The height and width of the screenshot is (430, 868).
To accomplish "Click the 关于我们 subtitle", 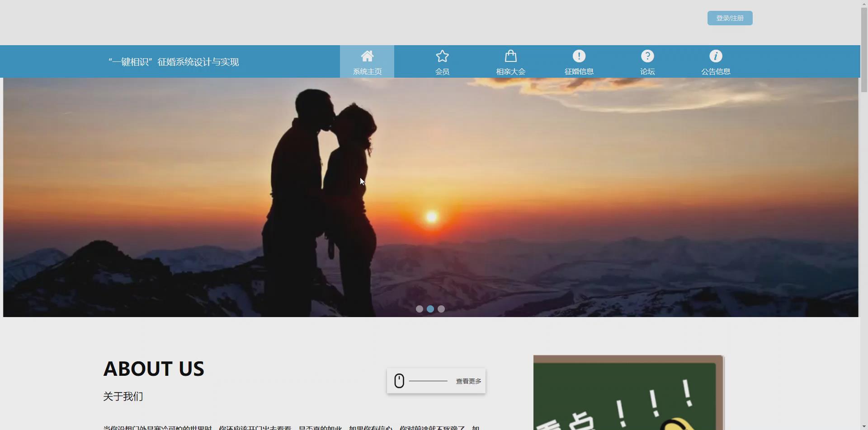I will tap(123, 397).
